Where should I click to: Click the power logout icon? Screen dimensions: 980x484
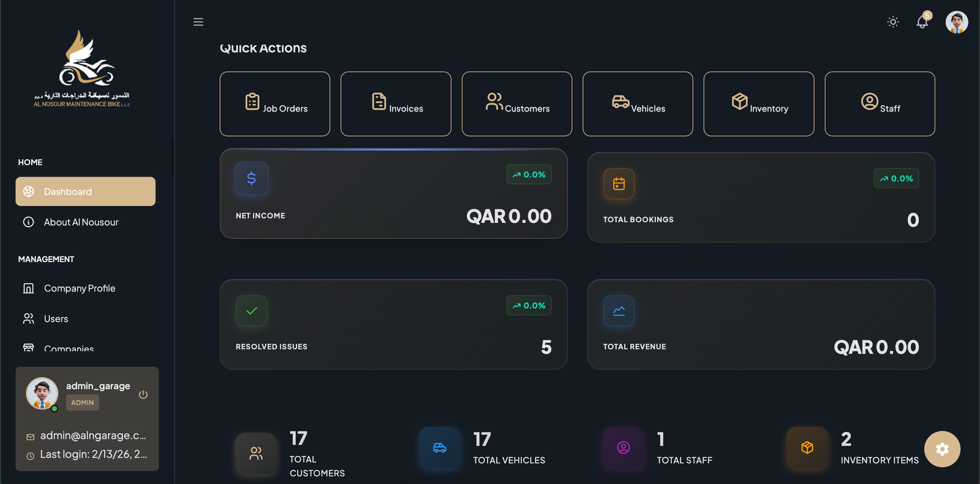[143, 395]
